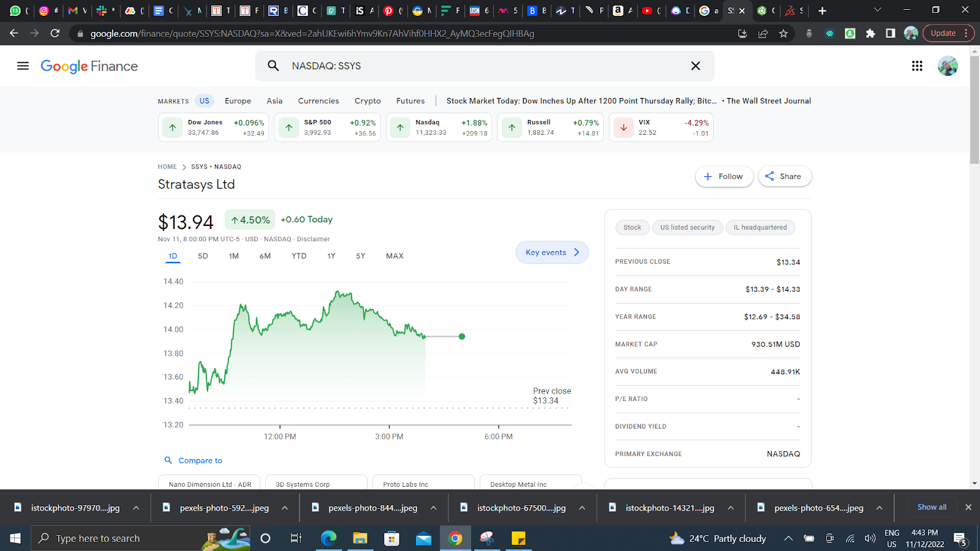Image resolution: width=980 pixels, height=551 pixels.
Task: Click the S&P 500 market card
Action: (327, 127)
